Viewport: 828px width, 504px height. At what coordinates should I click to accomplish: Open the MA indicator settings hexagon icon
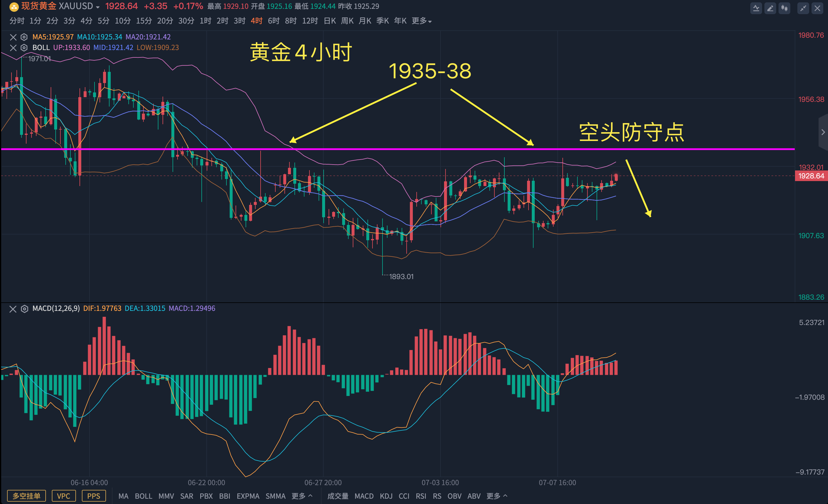tap(24, 37)
